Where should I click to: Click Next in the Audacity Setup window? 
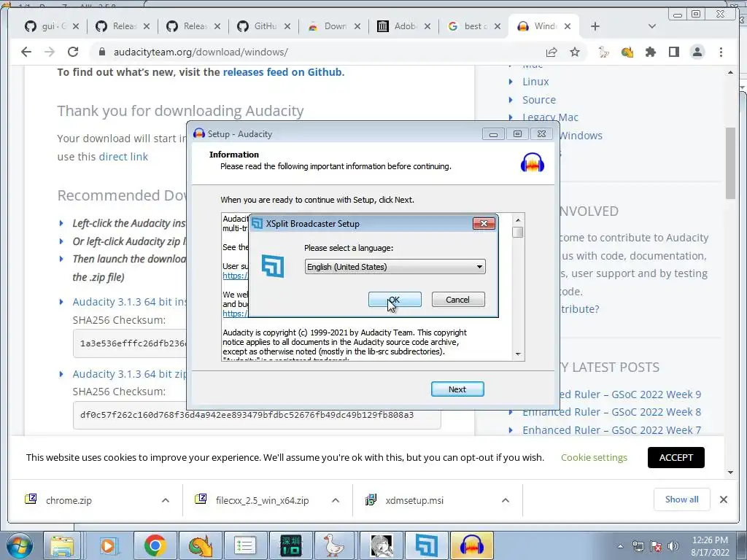pyautogui.click(x=457, y=389)
